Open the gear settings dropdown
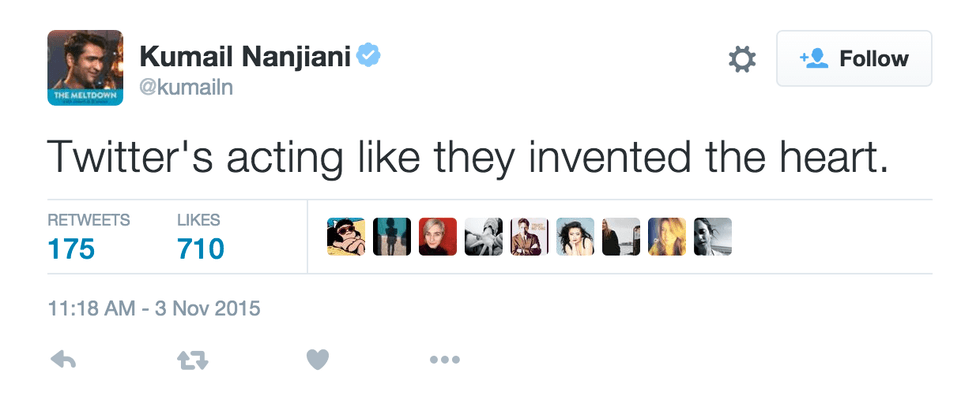The width and height of the screenshot is (980, 407). tap(741, 60)
